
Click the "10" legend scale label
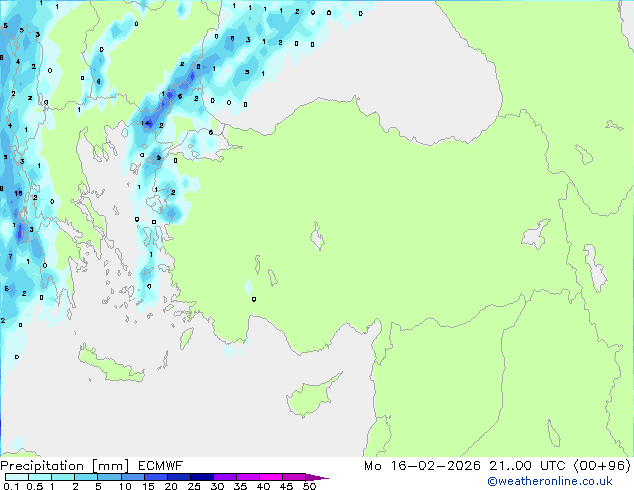(125, 486)
